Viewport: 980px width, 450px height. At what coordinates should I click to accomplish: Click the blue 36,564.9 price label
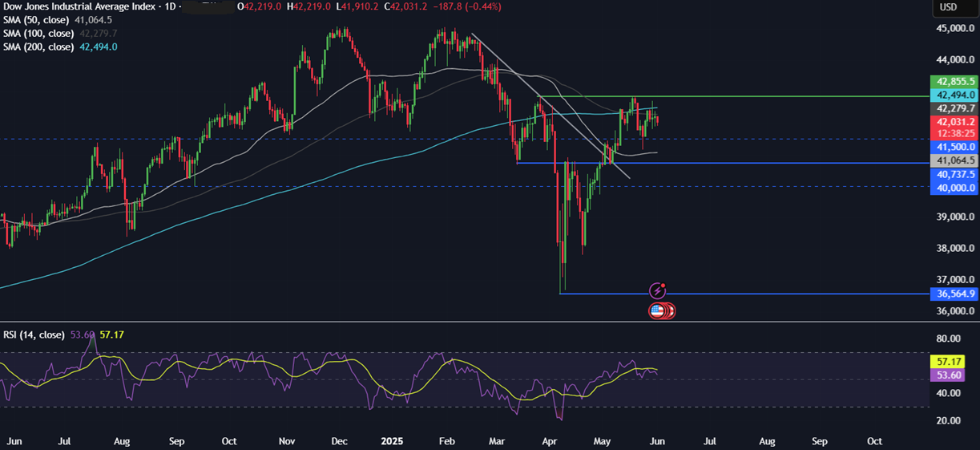pyautogui.click(x=954, y=294)
